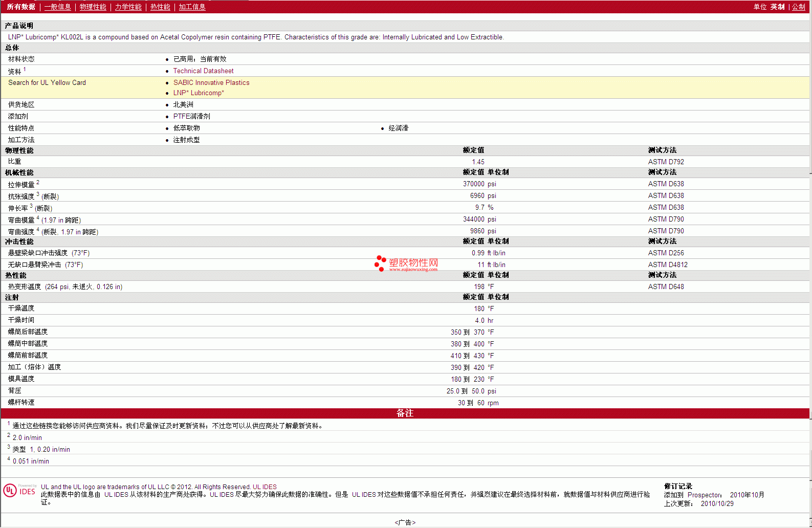Select the 干燥温度 row label
Image resolution: width=812 pixels, height=528 pixels.
[x=21, y=309]
